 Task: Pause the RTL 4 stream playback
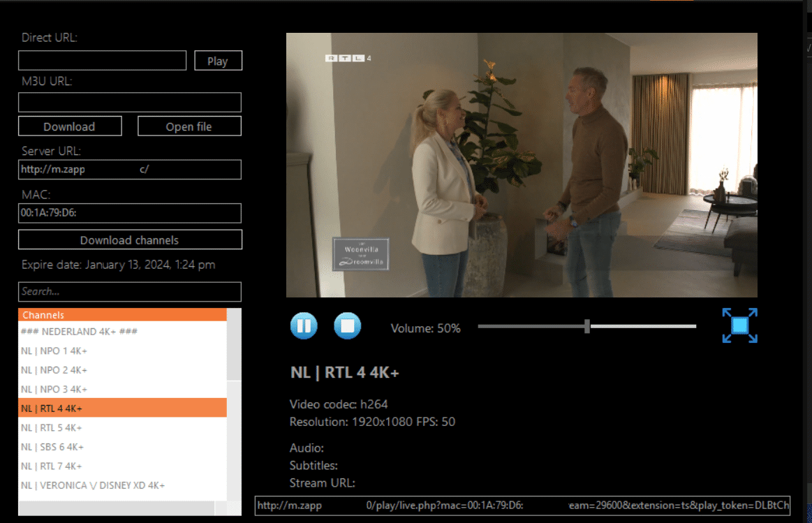coord(304,326)
